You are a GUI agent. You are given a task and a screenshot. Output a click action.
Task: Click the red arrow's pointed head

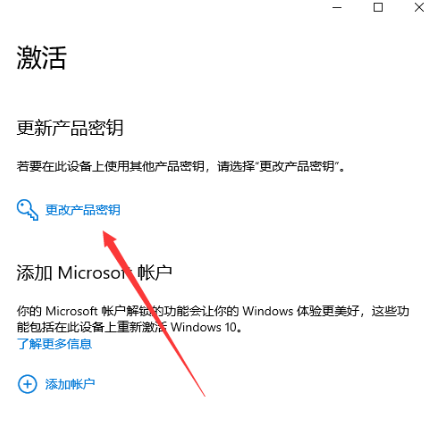click(107, 237)
